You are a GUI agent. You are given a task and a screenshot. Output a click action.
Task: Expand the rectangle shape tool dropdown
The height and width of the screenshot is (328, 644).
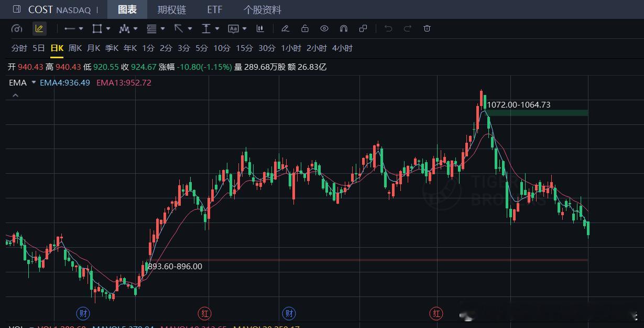point(108,29)
